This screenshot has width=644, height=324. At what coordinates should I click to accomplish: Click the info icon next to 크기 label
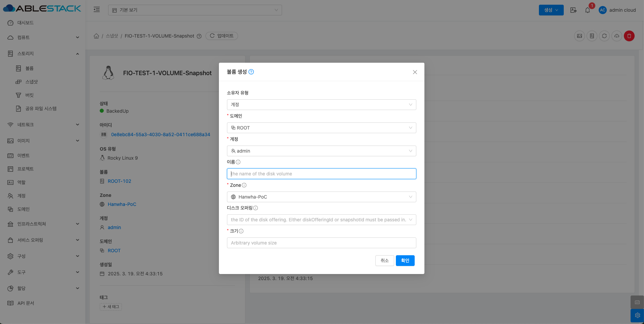241,231
